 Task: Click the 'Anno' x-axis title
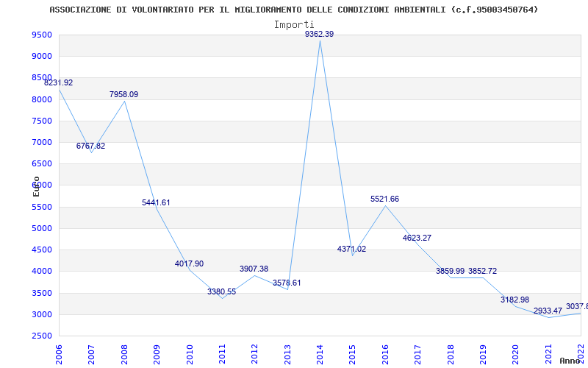tap(570, 361)
